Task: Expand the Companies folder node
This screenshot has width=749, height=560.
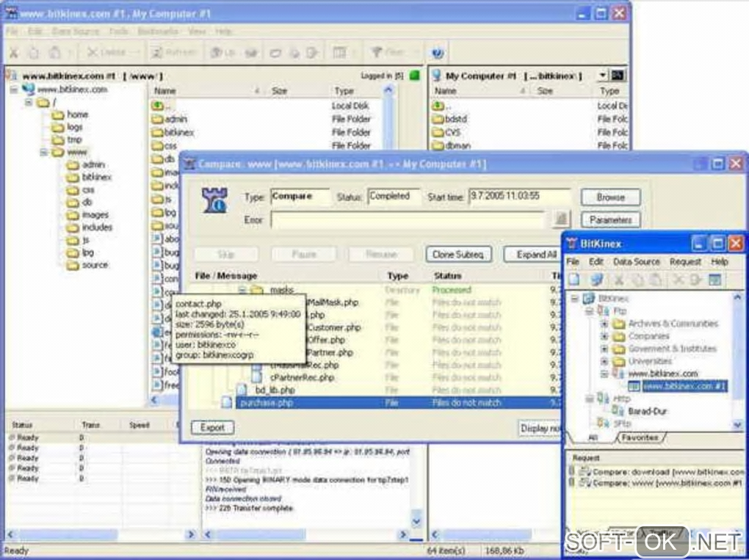Action: (604, 336)
